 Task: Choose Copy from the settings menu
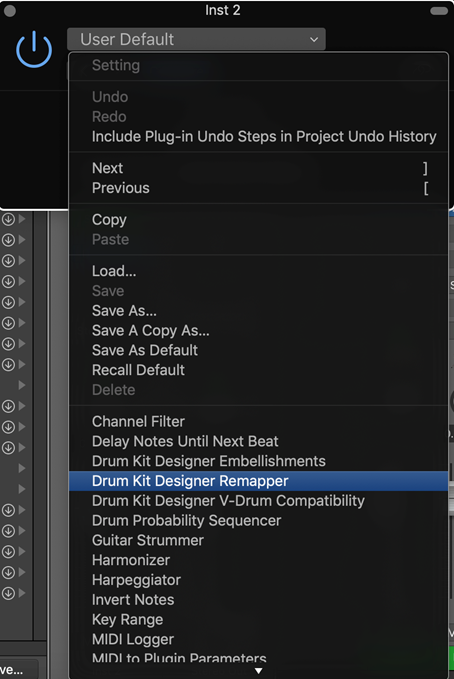(x=259, y=220)
